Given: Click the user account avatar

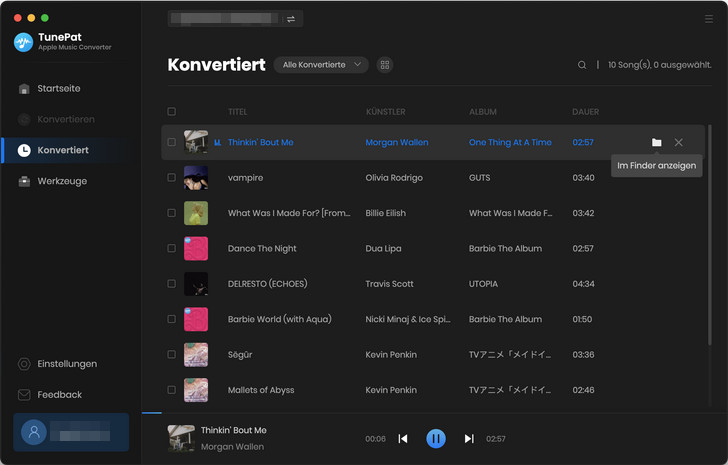Looking at the screenshot, I should click(x=34, y=432).
